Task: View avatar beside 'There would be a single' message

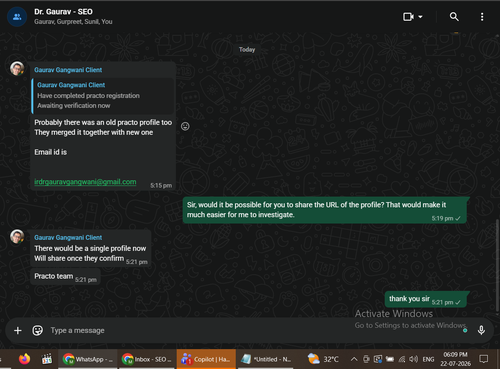Action: pyautogui.click(x=17, y=236)
